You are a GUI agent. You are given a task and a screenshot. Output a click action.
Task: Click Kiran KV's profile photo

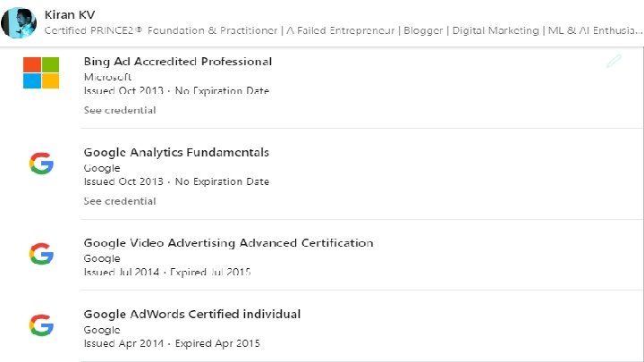coord(18,21)
